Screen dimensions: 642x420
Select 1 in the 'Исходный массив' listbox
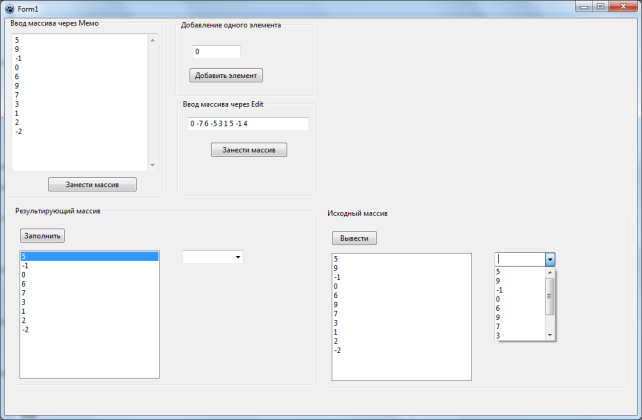401,332
